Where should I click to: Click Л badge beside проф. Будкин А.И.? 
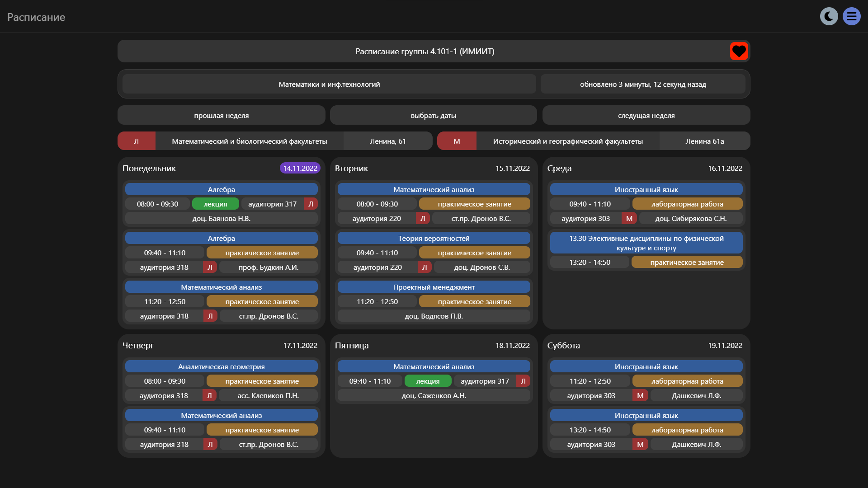point(210,267)
